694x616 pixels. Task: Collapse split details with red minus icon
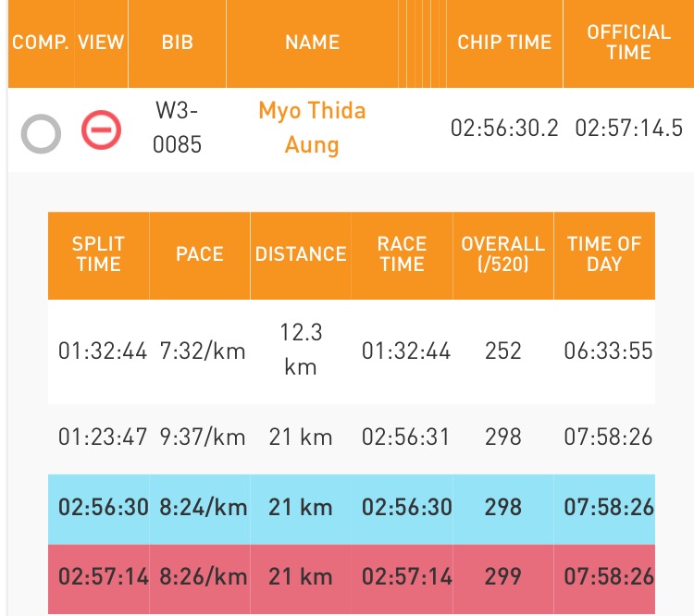click(101, 130)
